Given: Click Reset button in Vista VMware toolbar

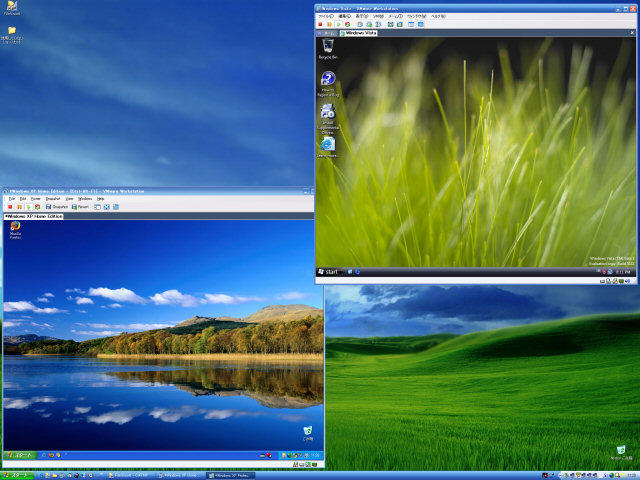Looking at the screenshot, I should pos(347,24).
